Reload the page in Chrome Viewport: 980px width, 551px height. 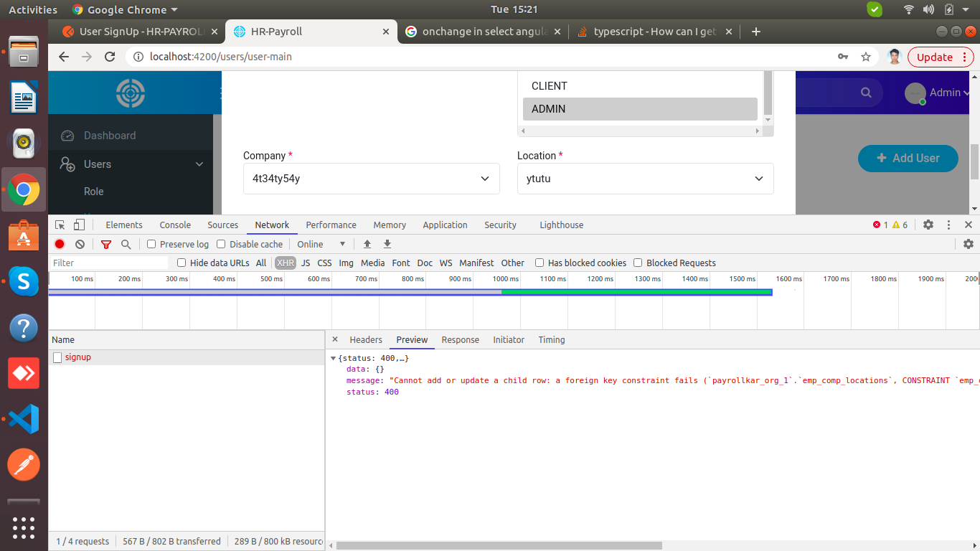coord(110,57)
